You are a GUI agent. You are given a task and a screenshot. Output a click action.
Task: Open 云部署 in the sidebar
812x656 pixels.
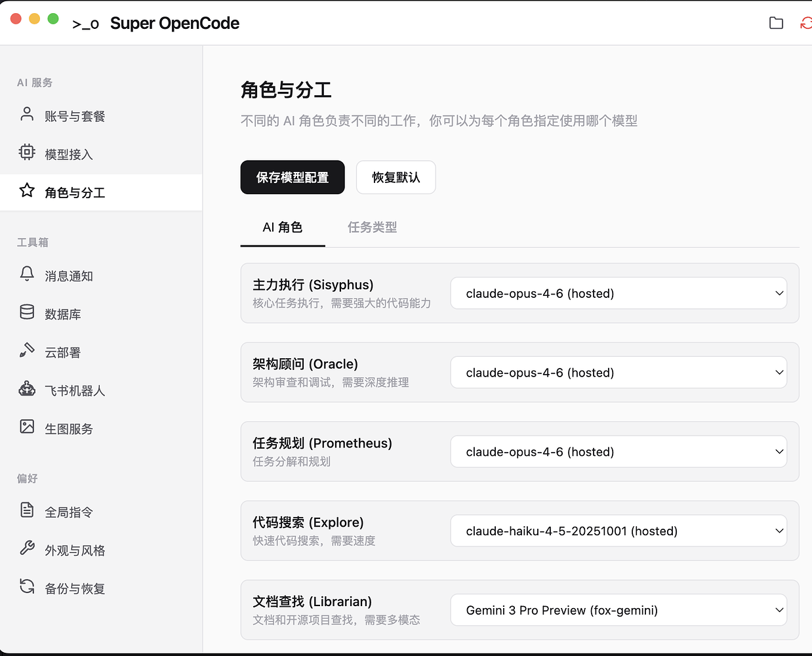pos(101,352)
